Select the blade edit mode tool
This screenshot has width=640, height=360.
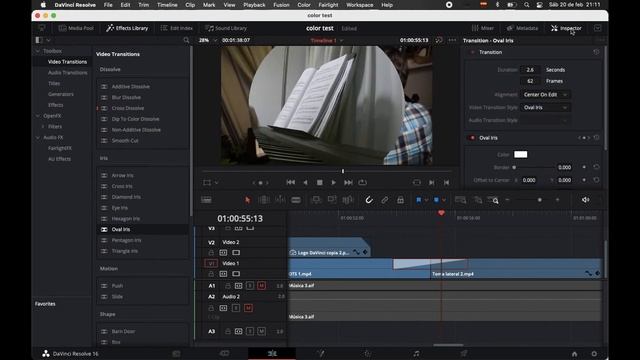coord(296,200)
